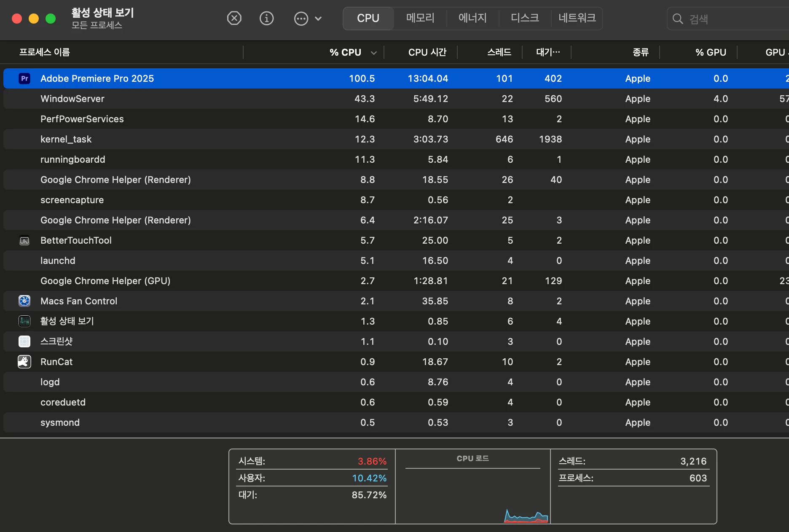Select the RunCat process name

56,362
